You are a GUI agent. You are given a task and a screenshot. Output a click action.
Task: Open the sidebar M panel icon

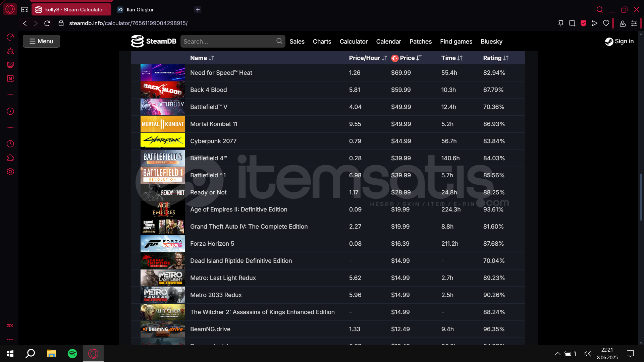pos(10,78)
